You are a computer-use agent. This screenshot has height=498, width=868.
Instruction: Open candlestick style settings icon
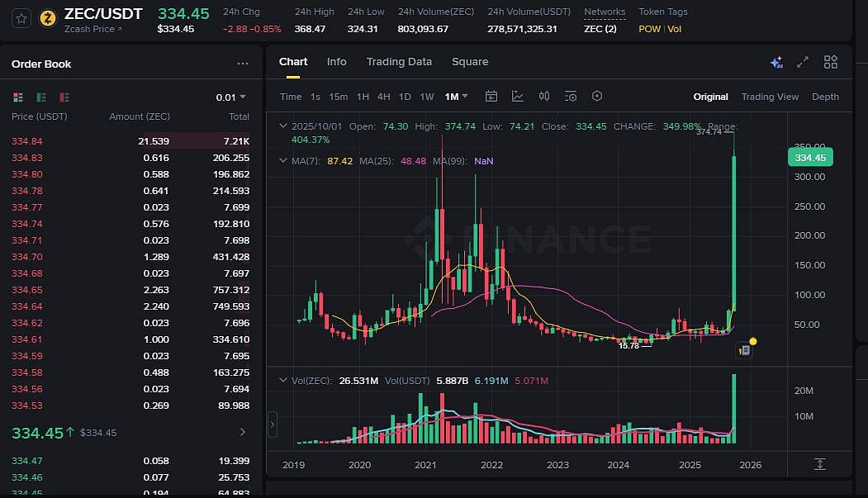[x=544, y=97]
